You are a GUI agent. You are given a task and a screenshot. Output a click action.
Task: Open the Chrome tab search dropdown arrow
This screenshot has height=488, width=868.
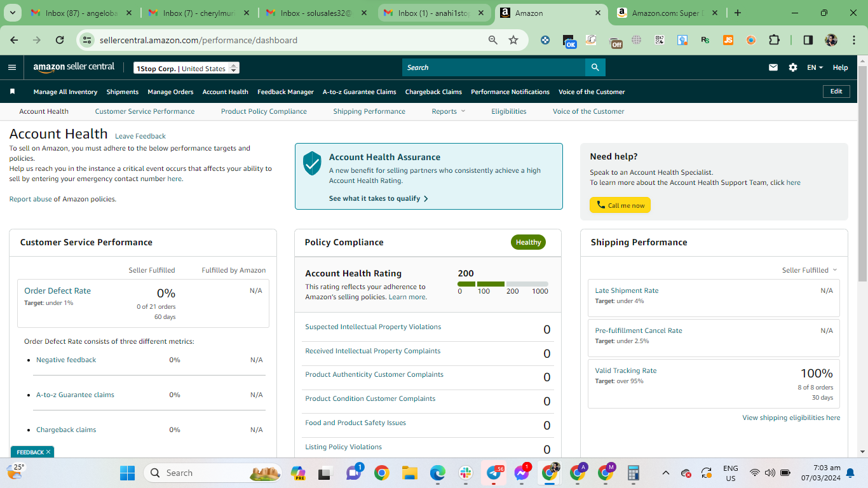coord(13,13)
